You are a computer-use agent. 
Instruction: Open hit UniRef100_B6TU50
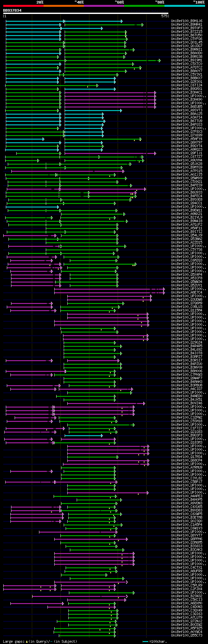tap(187, 35)
